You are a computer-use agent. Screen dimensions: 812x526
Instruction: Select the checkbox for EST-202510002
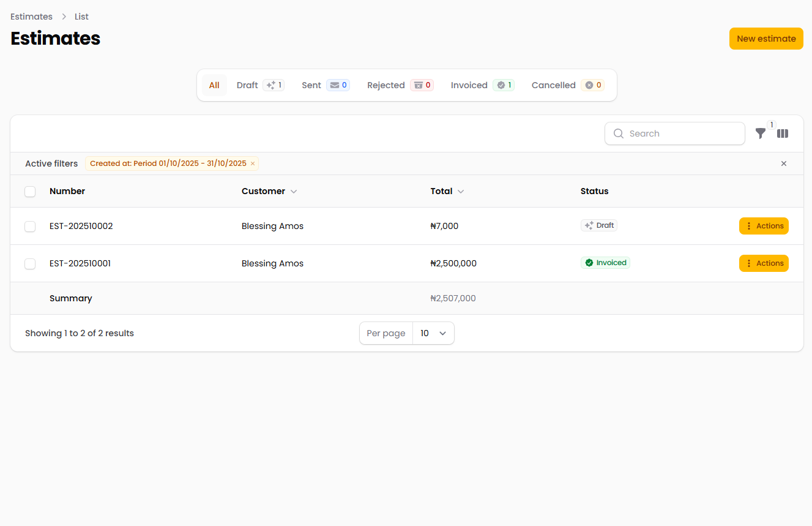point(30,227)
